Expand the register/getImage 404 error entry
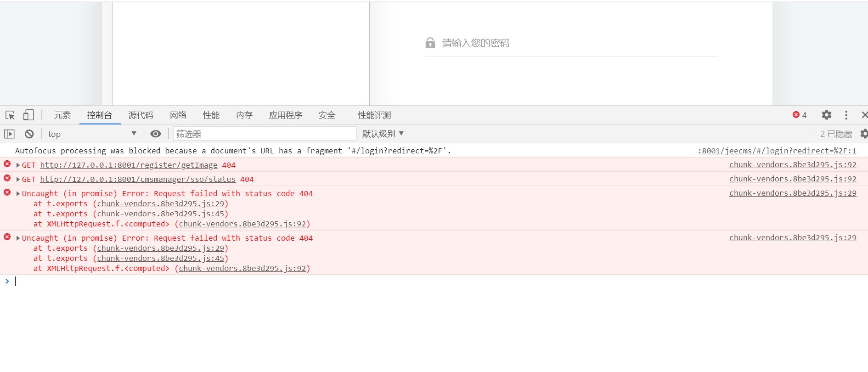This screenshot has height=372, width=868. [18, 165]
